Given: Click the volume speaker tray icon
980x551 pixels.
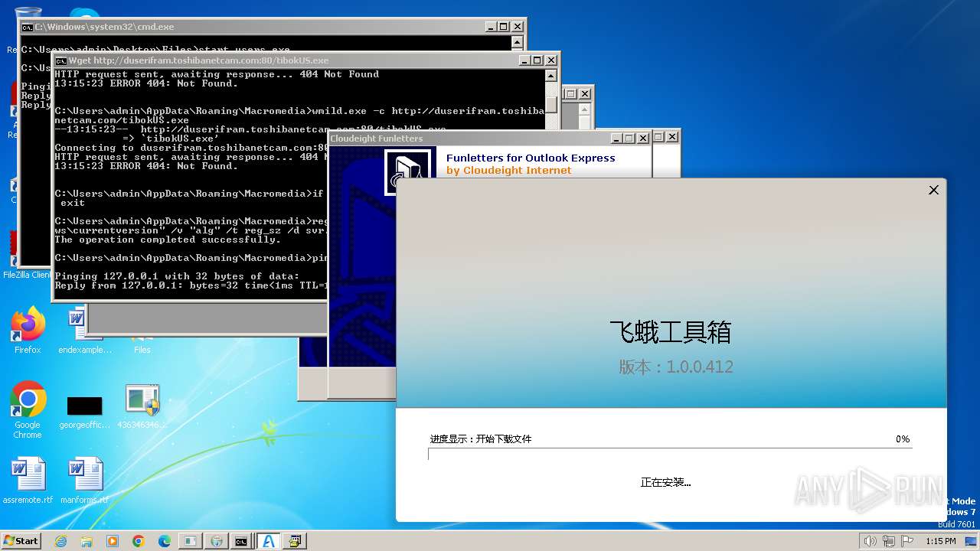Looking at the screenshot, I should tap(870, 541).
